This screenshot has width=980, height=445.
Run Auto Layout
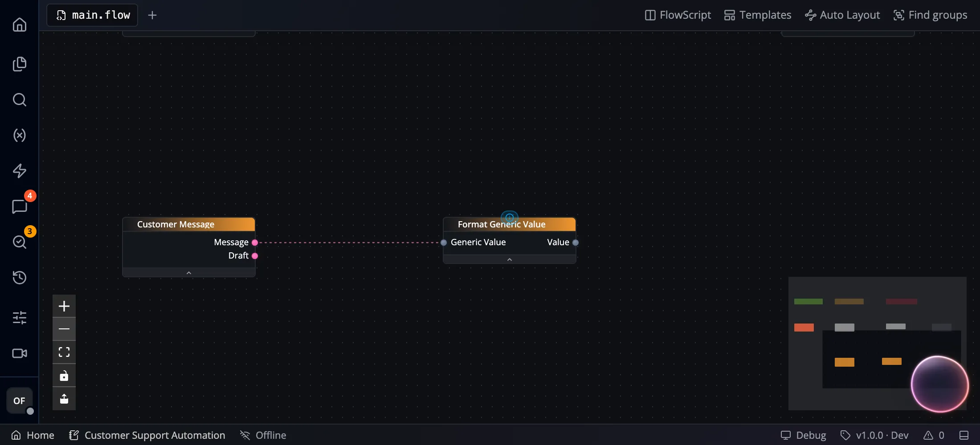coord(842,15)
